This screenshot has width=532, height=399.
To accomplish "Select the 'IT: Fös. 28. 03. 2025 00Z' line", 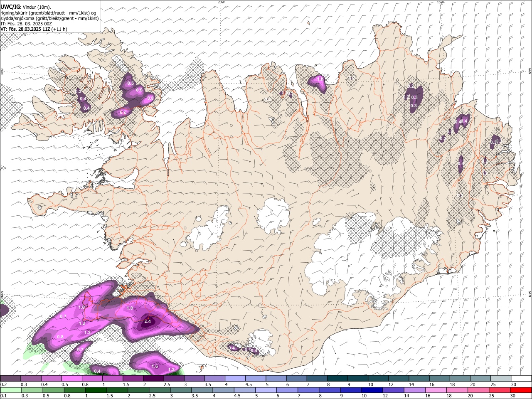I will (27, 24).
